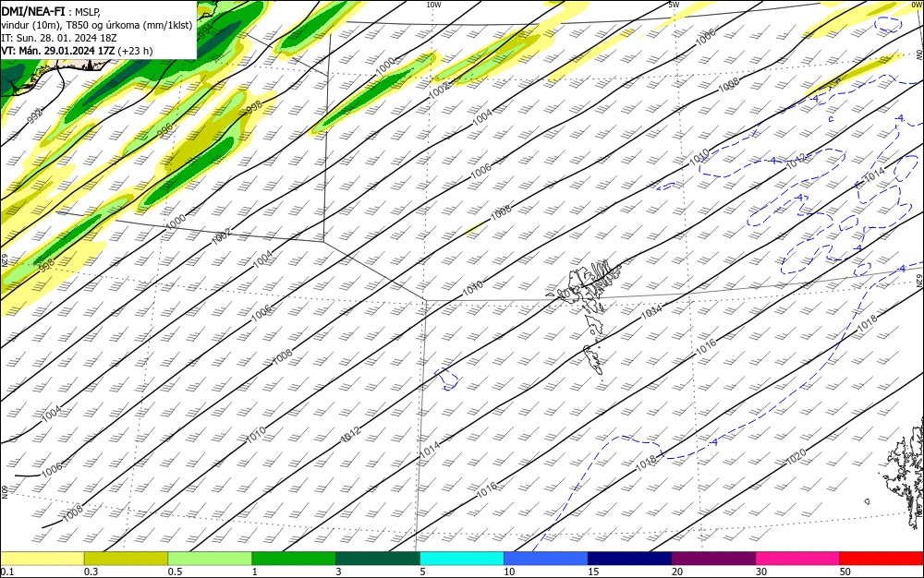This screenshot has width=924, height=578.
Task: Click the legend value 0.3
Action: [91, 572]
